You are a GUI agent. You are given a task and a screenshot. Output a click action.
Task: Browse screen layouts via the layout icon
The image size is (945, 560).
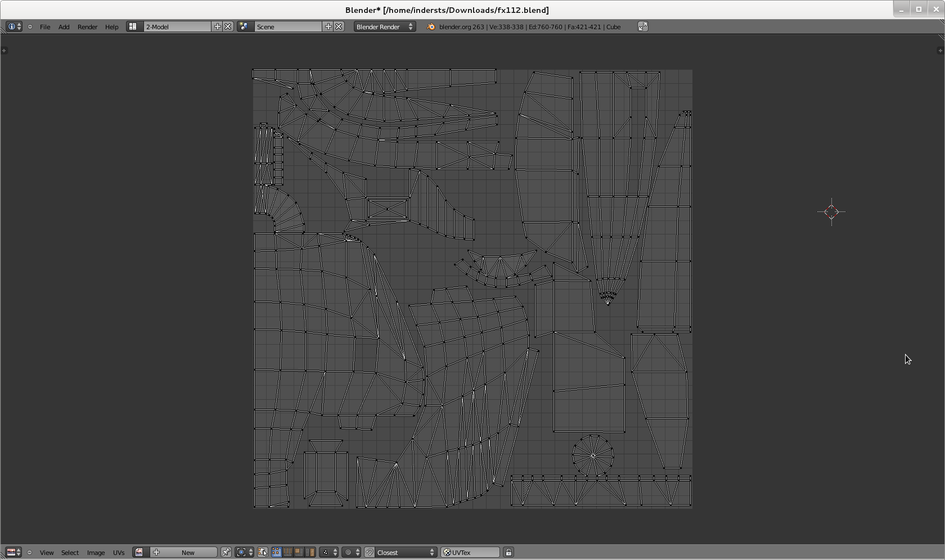(x=133, y=26)
